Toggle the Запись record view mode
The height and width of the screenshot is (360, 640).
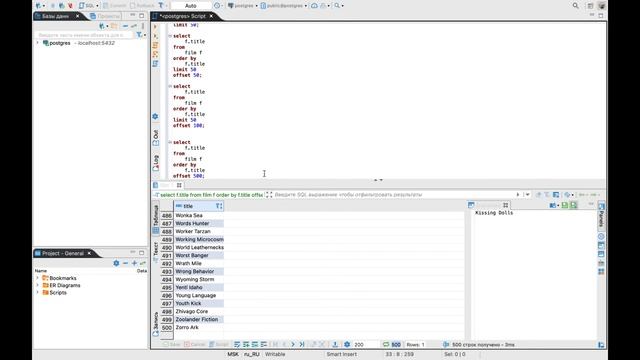pyautogui.click(x=156, y=324)
